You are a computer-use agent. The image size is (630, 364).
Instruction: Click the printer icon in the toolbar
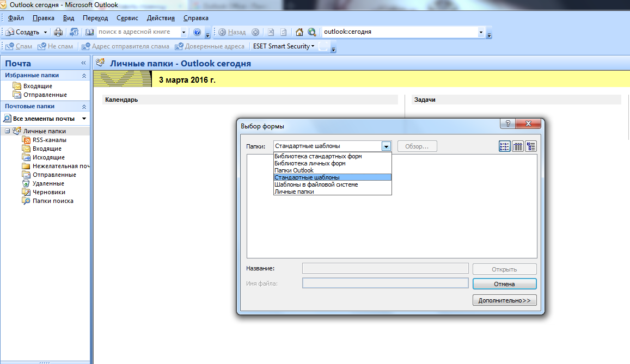tap(58, 32)
